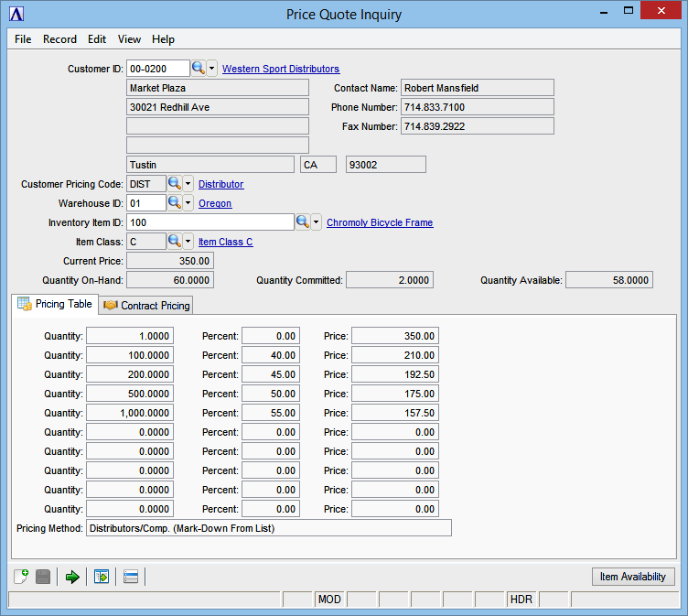Click the New Record toolbar icon

[x=21, y=577]
